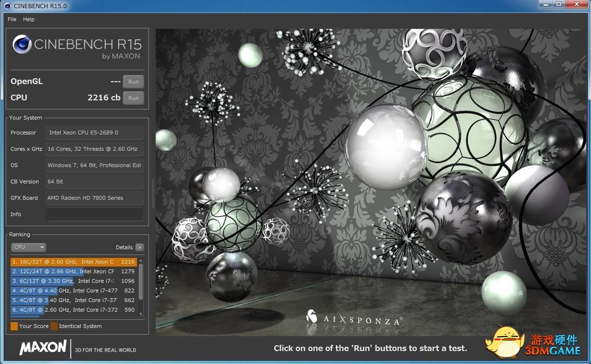Expand ranking Details arrow button
591x364 pixels.
[139, 247]
